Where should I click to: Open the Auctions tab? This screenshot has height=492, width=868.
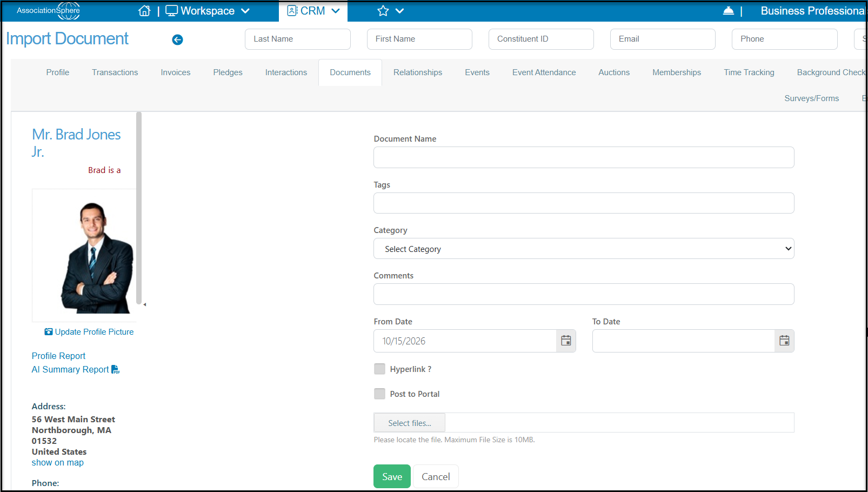[x=614, y=72]
